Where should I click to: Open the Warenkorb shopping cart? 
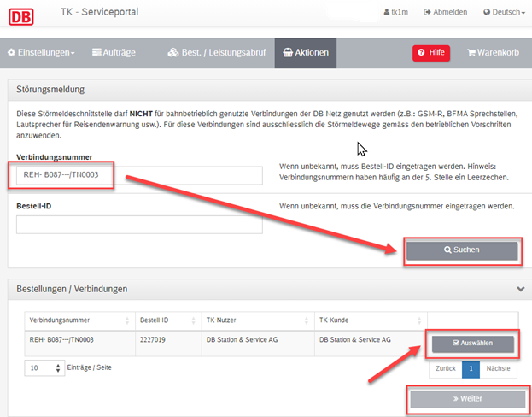pos(494,53)
